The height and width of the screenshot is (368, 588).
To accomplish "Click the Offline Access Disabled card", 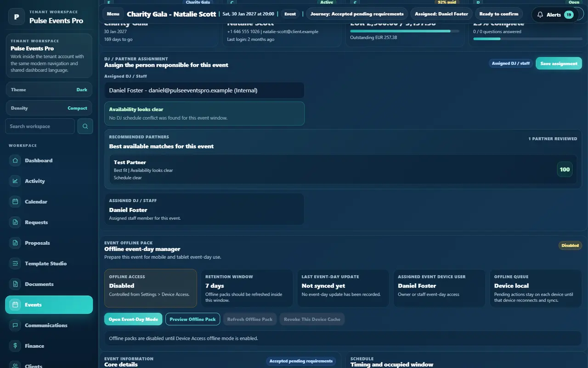I will tap(151, 288).
